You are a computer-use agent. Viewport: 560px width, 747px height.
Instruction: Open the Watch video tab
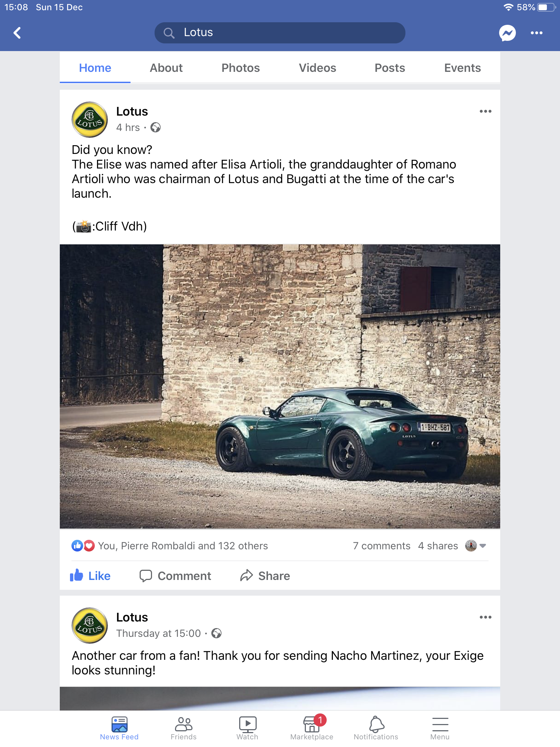(x=247, y=728)
